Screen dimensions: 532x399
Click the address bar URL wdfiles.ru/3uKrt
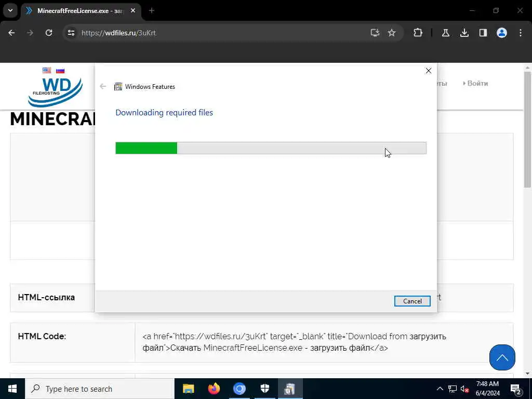coord(119,33)
